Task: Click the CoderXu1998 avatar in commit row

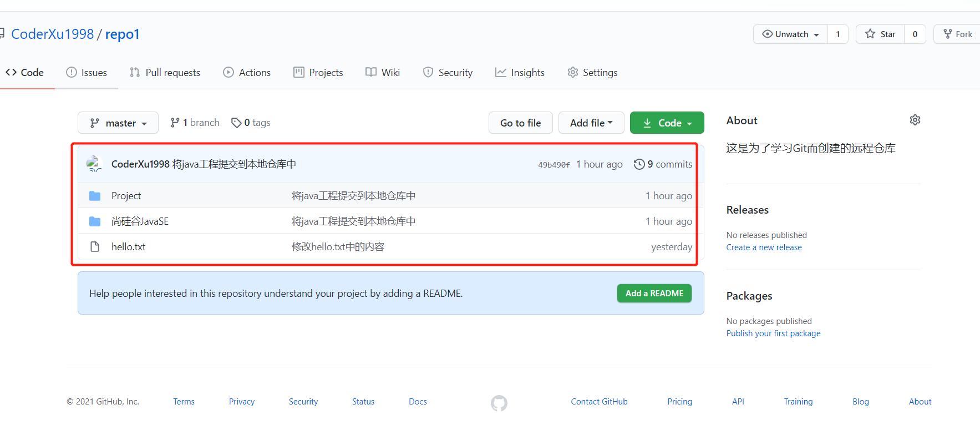Action: (95, 164)
